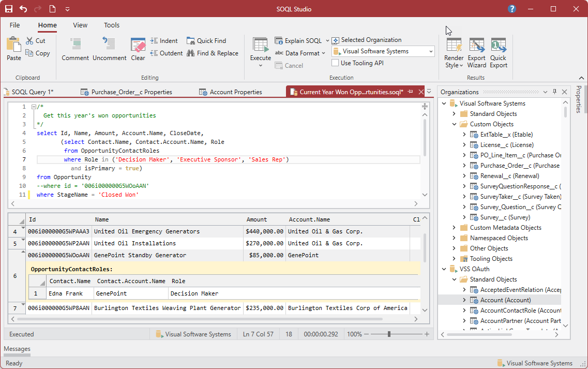The width and height of the screenshot is (588, 369).
Task: Collapse the Custom Objects folder
Action: (454, 124)
